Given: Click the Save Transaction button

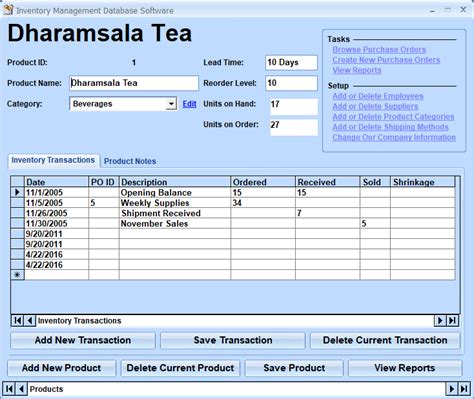Looking at the screenshot, I should (233, 340).
